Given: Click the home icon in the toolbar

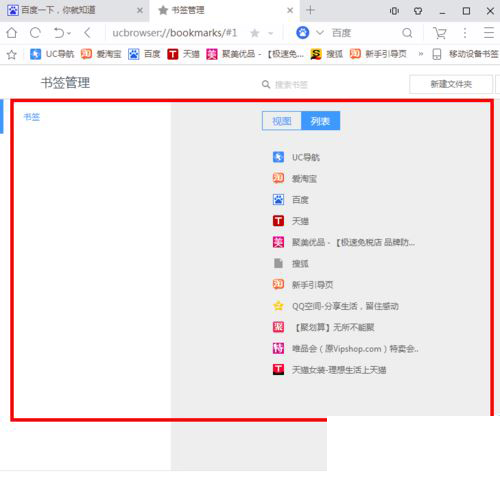Looking at the screenshot, I should coord(12,33).
